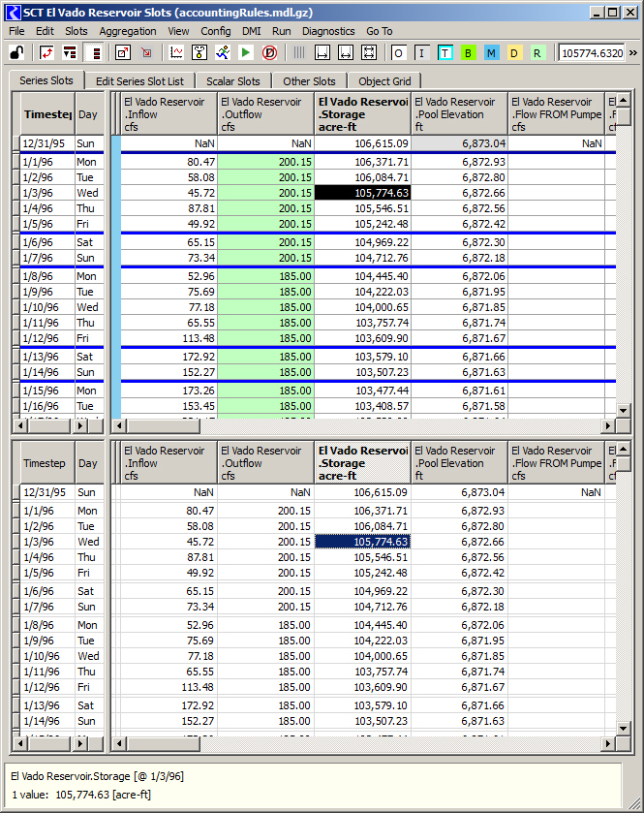
Task: Switch to the Scalar Slots tab
Action: (233, 81)
